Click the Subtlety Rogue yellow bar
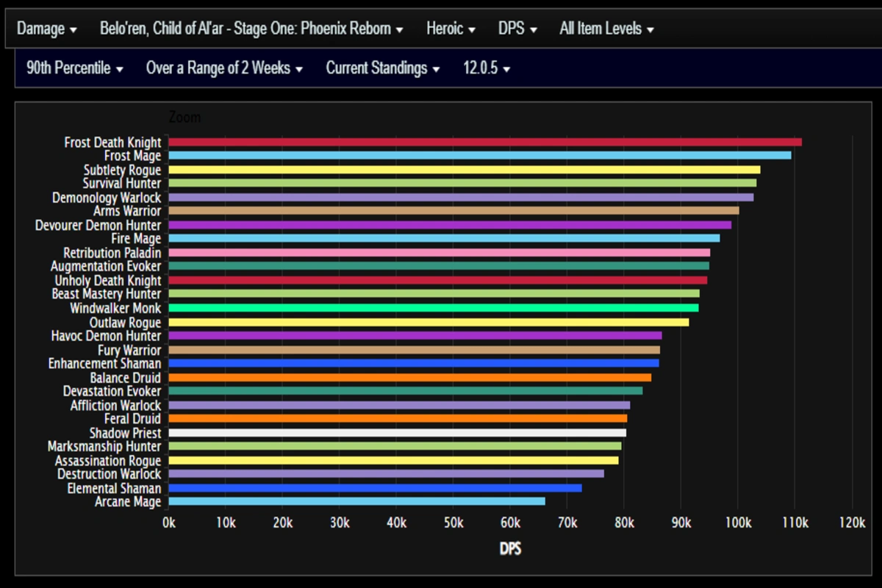882x588 pixels. click(x=465, y=170)
